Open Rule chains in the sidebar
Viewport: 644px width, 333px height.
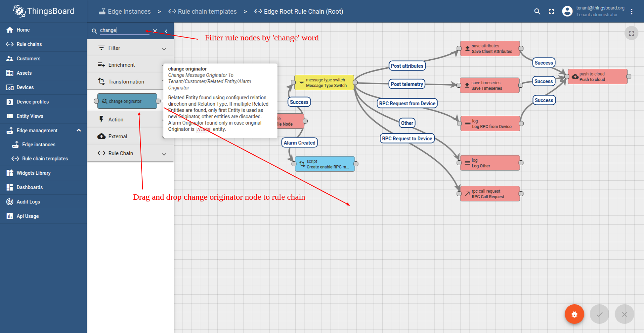[x=43, y=44]
